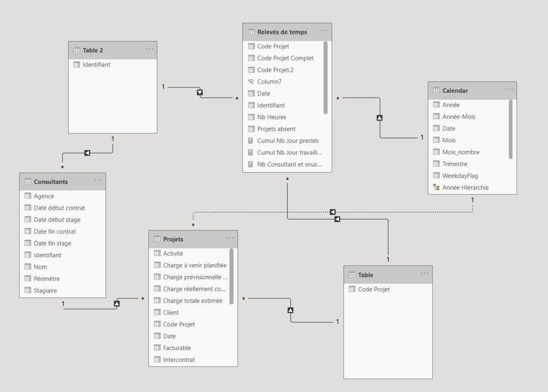
Task: Select the filter arrow on the Consultants-Projets relationship
Action: coord(117,303)
